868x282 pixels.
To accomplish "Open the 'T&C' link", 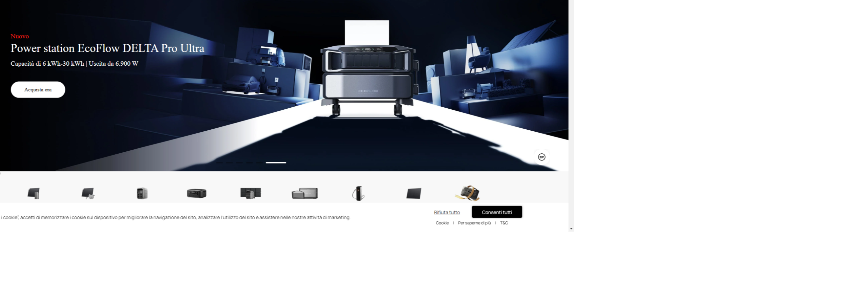I will tap(504, 223).
